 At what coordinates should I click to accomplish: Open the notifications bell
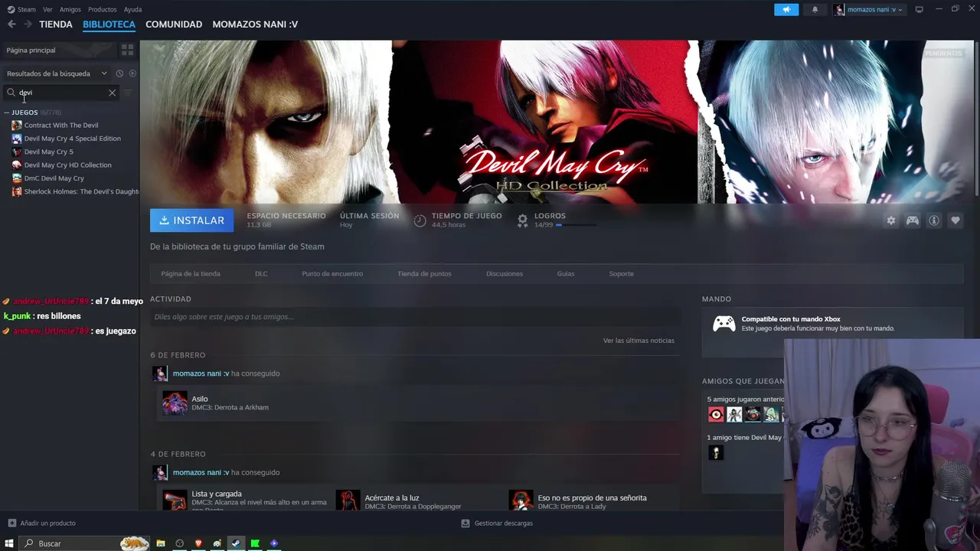[x=815, y=9]
